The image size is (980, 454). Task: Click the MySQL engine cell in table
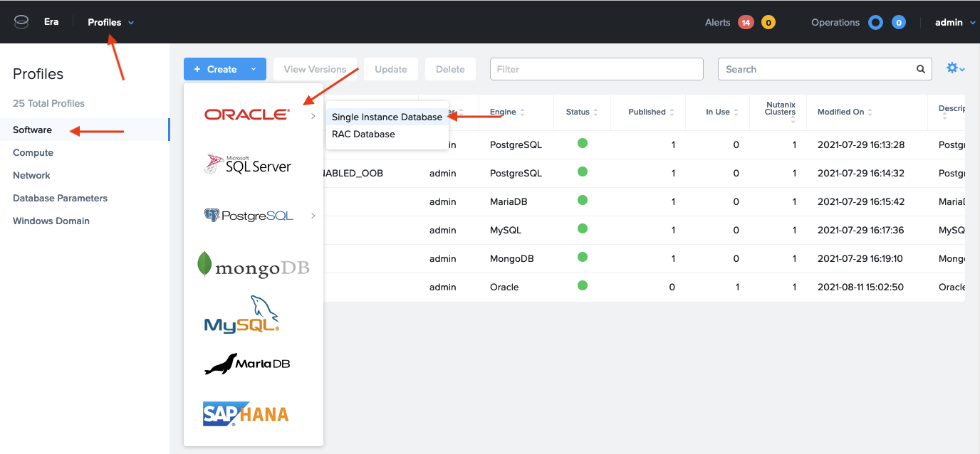click(x=506, y=230)
